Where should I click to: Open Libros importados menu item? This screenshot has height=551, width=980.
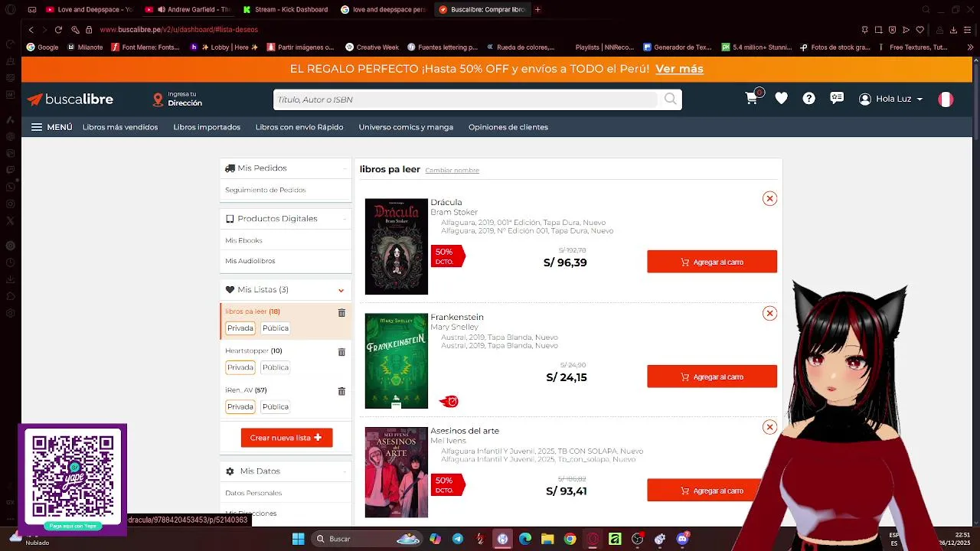click(207, 127)
